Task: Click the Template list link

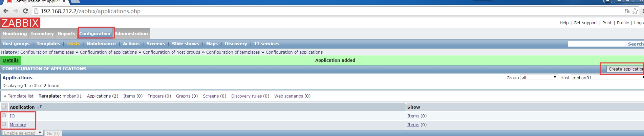Action: (21, 96)
